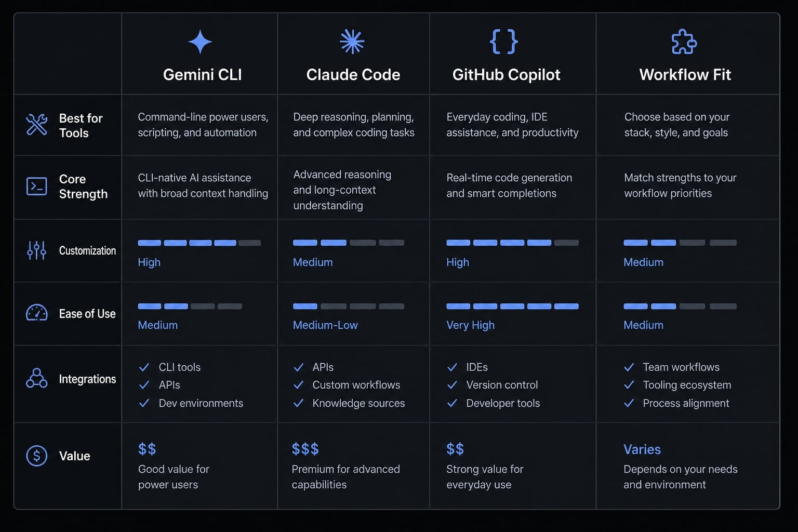The width and height of the screenshot is (798, 532).
Task: Click the 'Very High' ease of use rating
Action: click(470, 325)
